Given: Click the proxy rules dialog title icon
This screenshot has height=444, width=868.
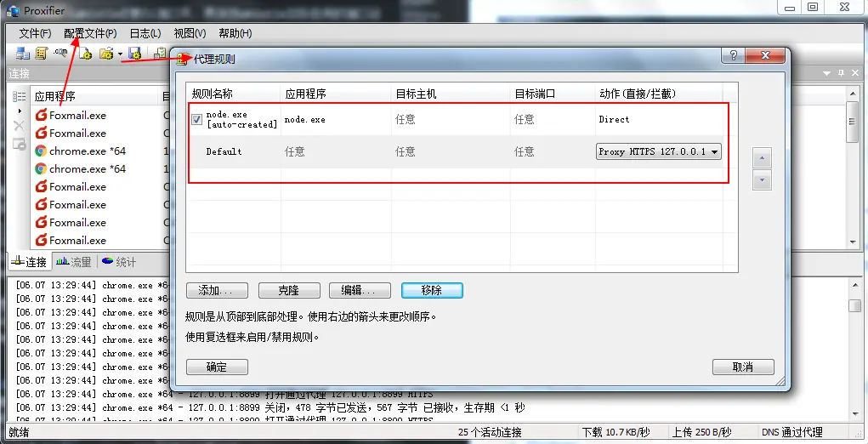Looking at the screenshot, I should coord(184,59).
